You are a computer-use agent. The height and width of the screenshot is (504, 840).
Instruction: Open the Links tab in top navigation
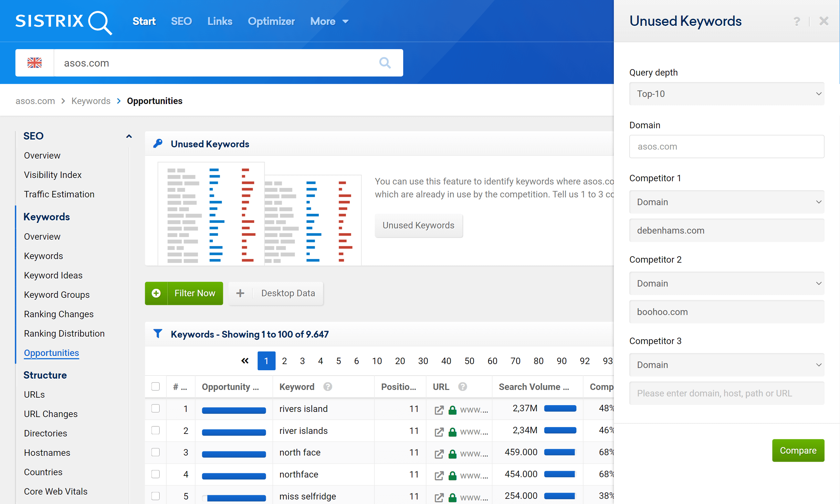click(220, 21)
